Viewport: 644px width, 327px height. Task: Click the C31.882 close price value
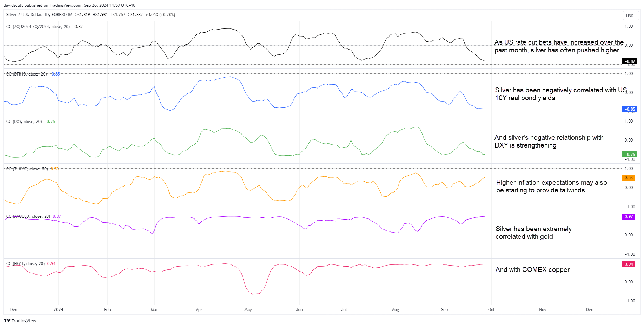(135, 15)
